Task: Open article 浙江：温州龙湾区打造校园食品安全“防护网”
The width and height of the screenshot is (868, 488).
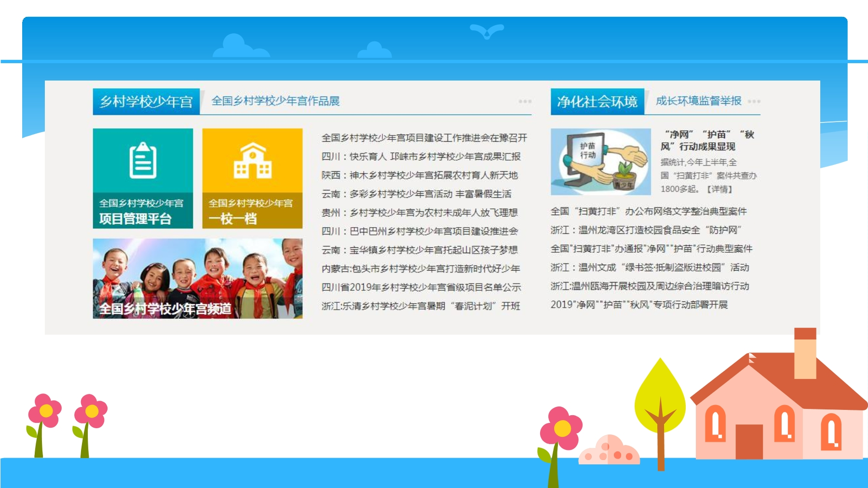Action: (646, 230)
